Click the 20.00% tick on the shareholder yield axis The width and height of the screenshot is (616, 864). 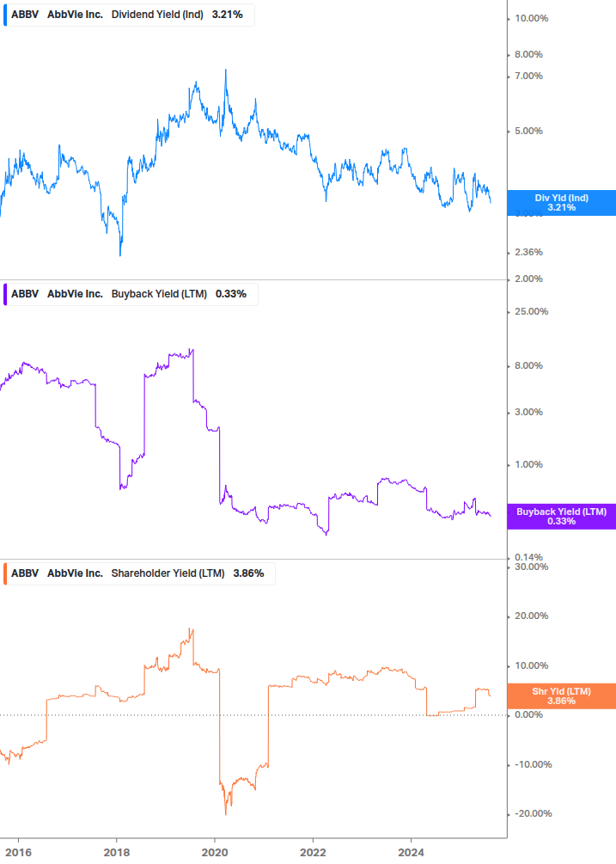point(531,616)
